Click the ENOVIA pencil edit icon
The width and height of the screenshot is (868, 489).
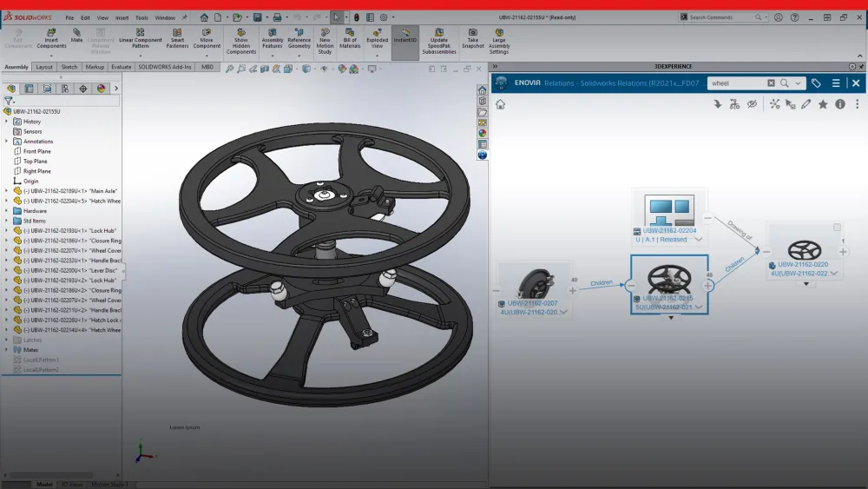[806, 104]
